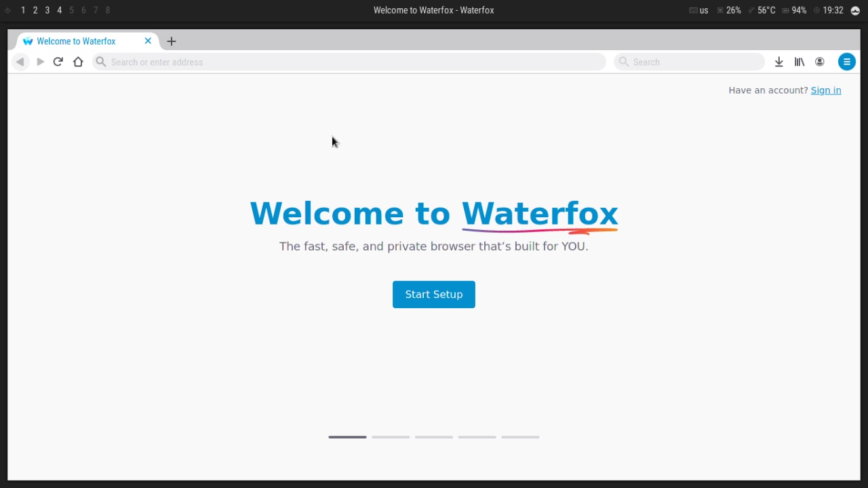Jump to the second setup progress step
Viewport: 868px width, 488px height.
click(391, 437)
